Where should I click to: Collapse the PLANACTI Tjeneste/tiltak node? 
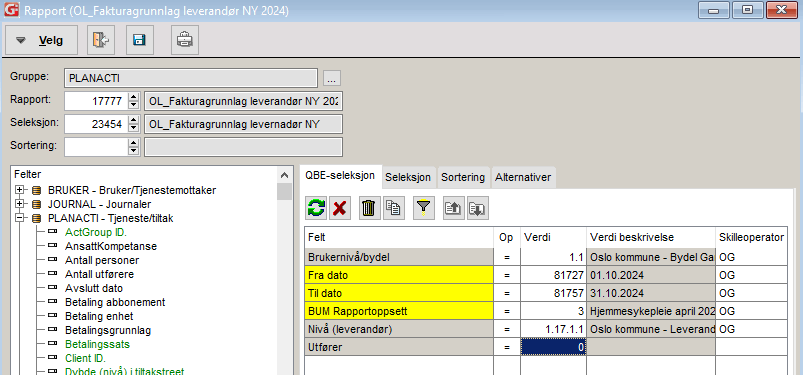[x=19, y=218]
